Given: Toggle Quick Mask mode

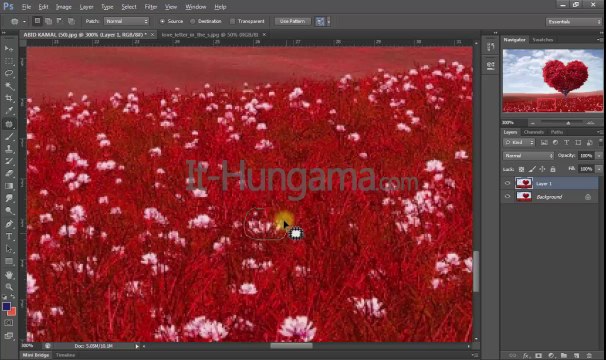Looking at the screenshot, I should click(x=9, y=323).
